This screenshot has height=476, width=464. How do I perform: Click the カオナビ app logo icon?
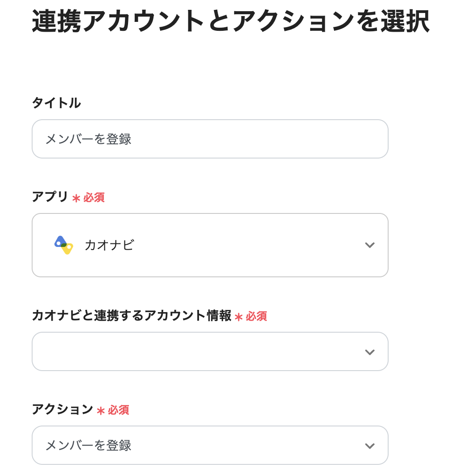click(63, 245)
